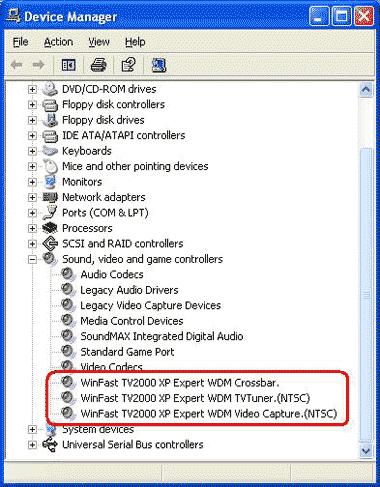Screen dimensions: 380x487
Task: Click Scan for hardware changes icon
Action: tap(159, 65)
